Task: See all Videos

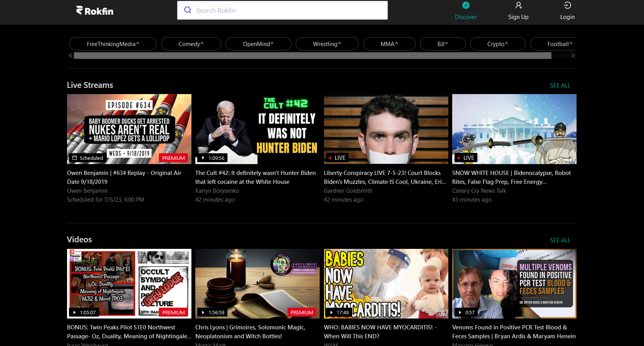Action: click(560, 240)
